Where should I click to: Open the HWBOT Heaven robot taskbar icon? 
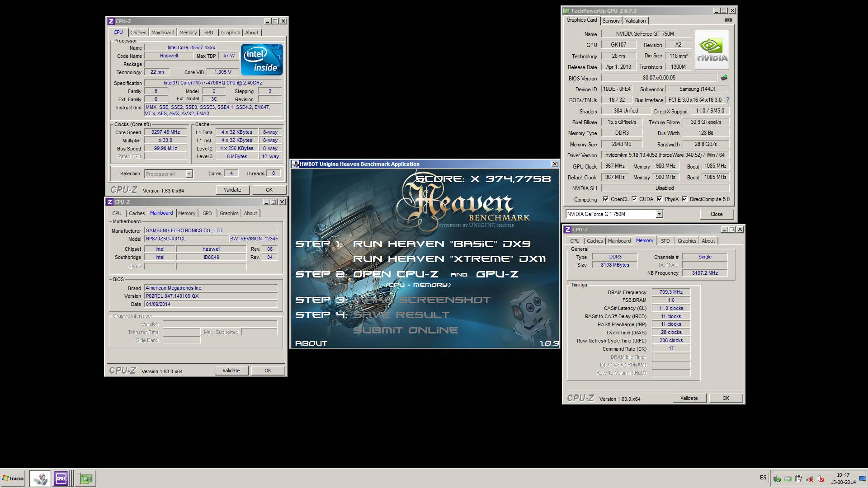tap(40, 478)
